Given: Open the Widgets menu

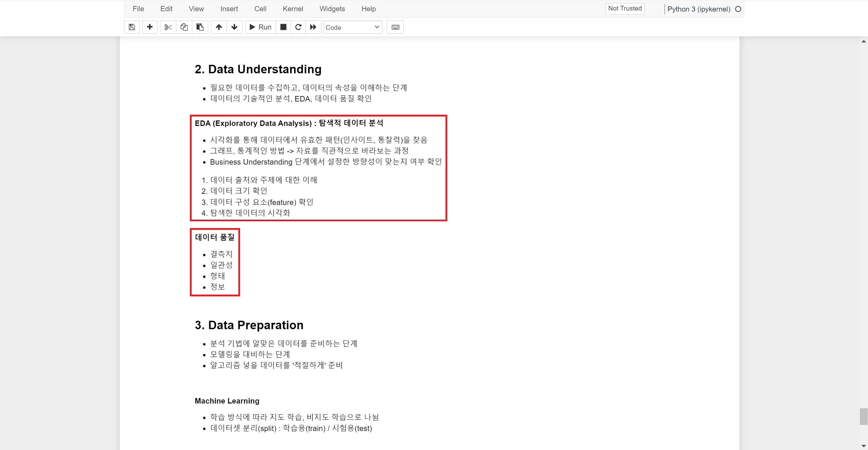Looking at the screenshot, I should click(x=332, y=9).
